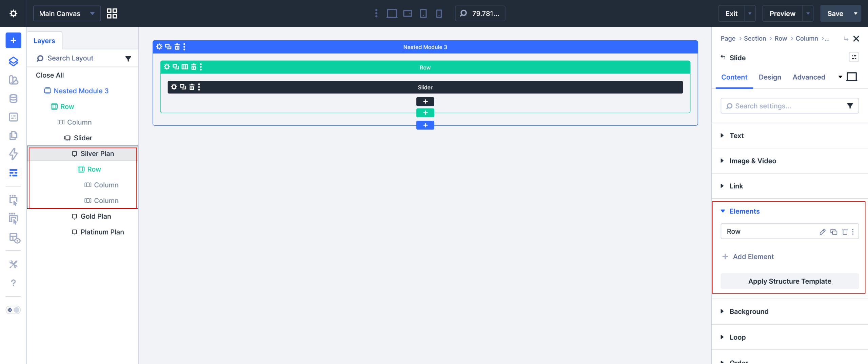This screenshot has width=868, height=364.
Task: Switch to the Design tab
Action: (x=770, y=77)
